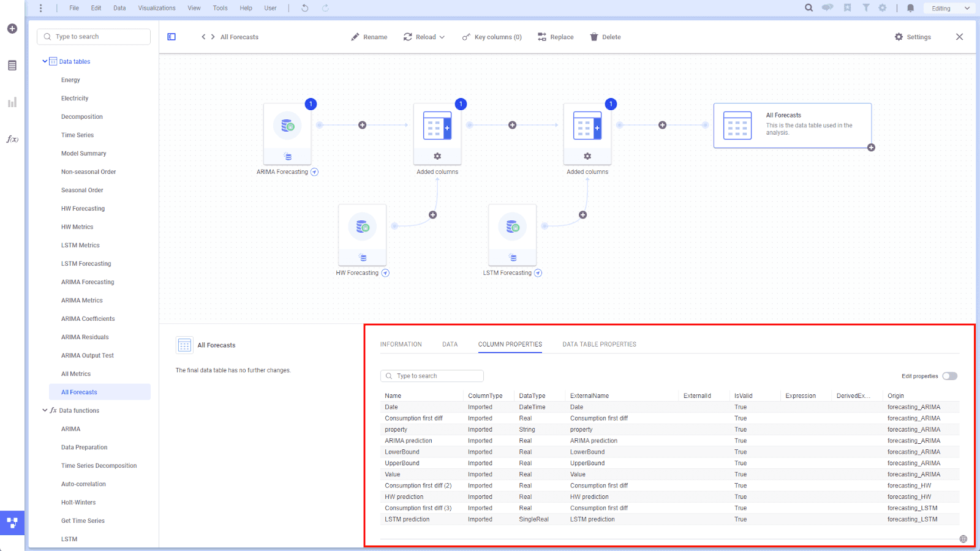Click the Delete button
This screenshot has height=551, width=980.
point(605,37)
